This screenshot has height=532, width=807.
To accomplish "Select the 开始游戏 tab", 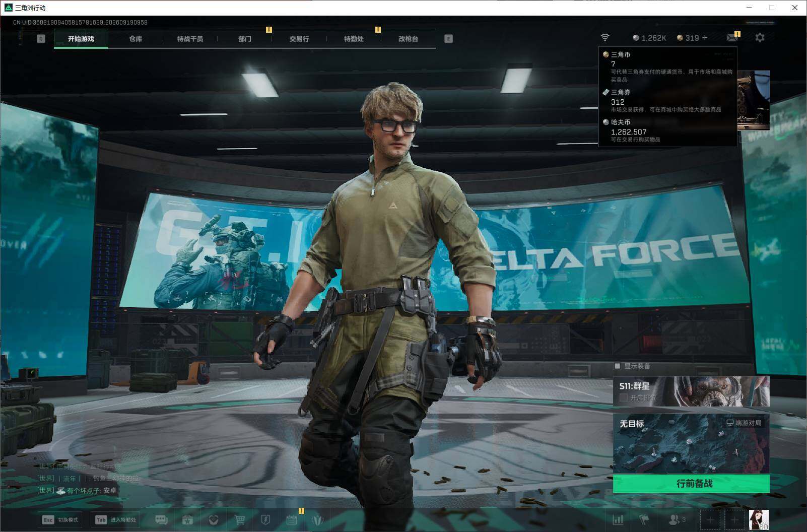I will pyautogui.click(x=81, y=39).
